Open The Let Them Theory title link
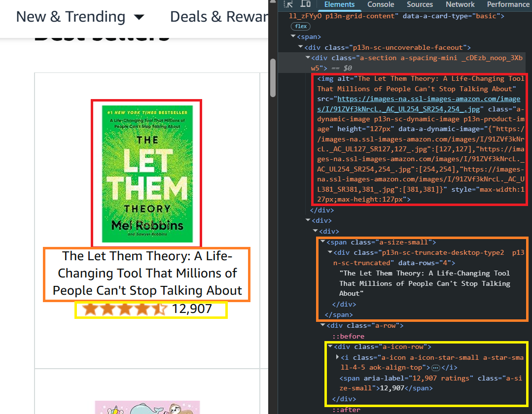Screen dimensions: 532x414 (x=147, y=273)
